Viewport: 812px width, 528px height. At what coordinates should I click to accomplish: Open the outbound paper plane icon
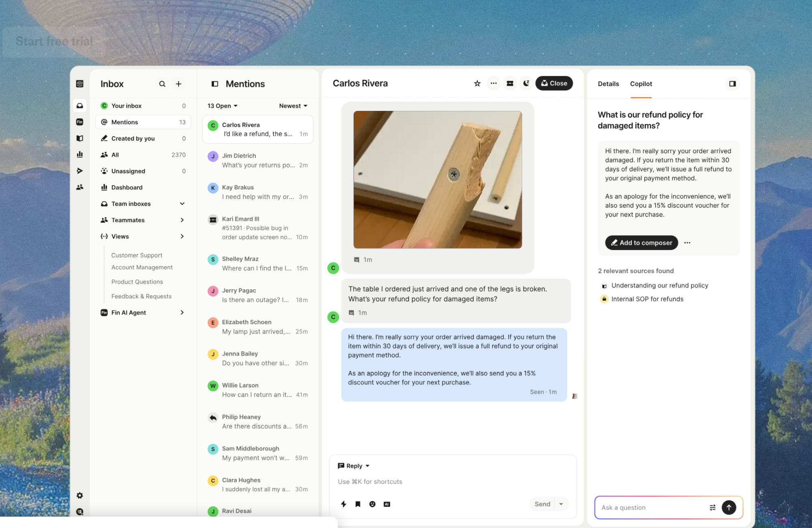tap(80, 171)
